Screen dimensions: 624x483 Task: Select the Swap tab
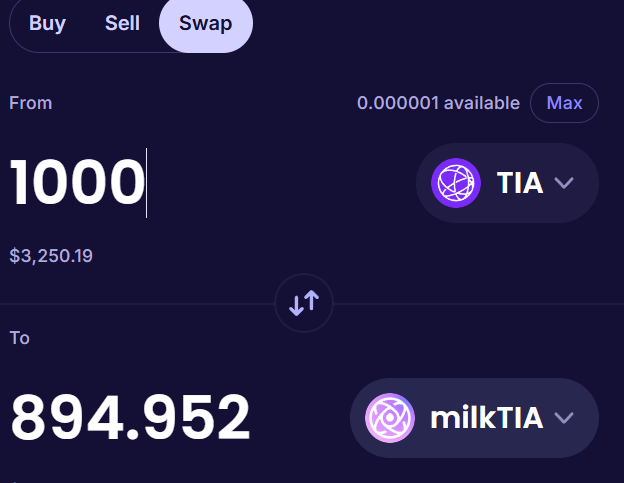point(205,23)
